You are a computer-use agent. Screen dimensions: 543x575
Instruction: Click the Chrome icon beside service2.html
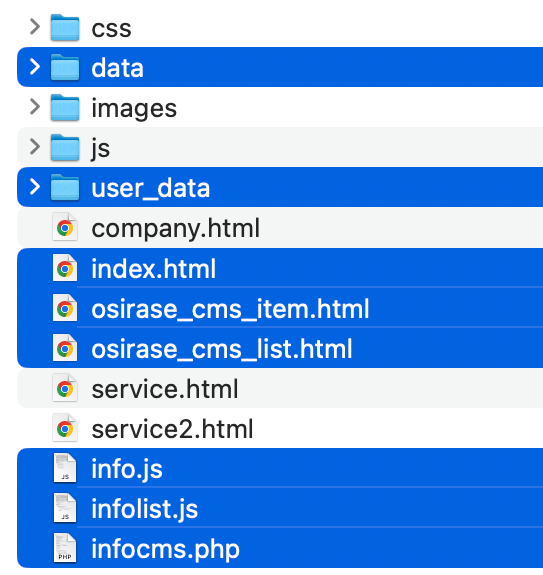65,428
